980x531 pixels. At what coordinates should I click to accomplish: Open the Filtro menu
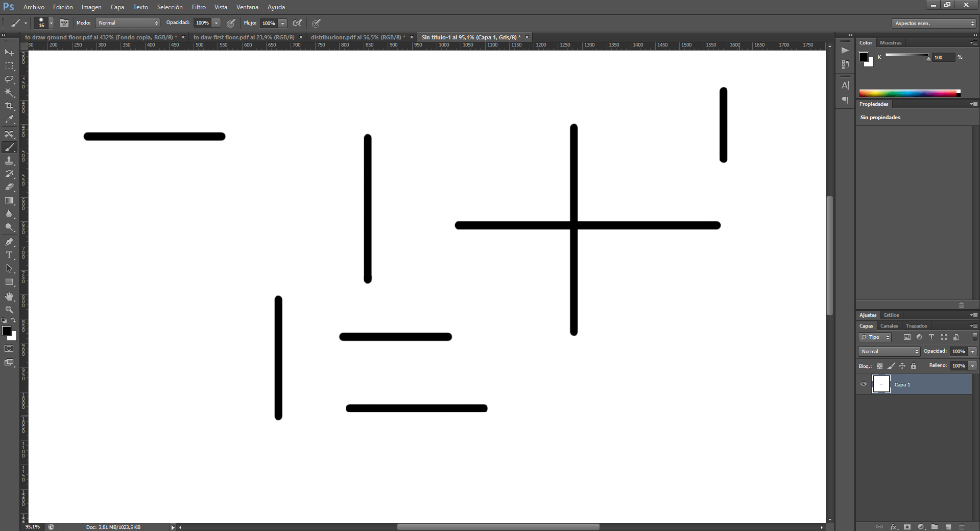tap(199, 7)
